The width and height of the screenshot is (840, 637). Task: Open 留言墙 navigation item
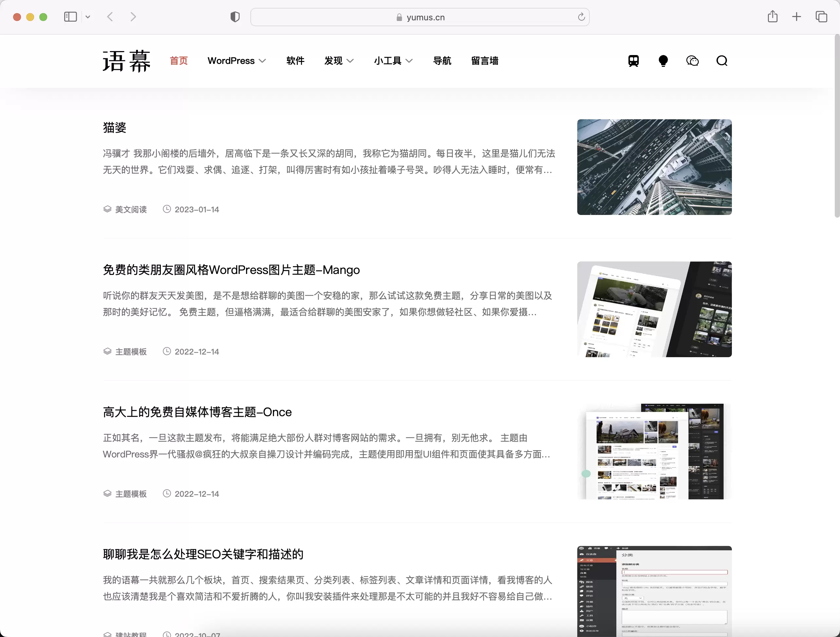coord(485,61)
